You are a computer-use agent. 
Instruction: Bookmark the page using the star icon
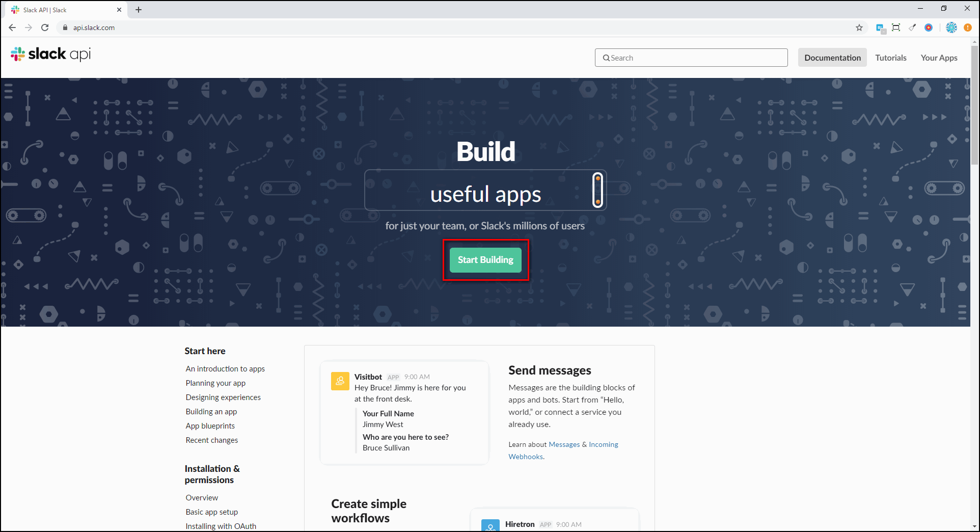860,28
